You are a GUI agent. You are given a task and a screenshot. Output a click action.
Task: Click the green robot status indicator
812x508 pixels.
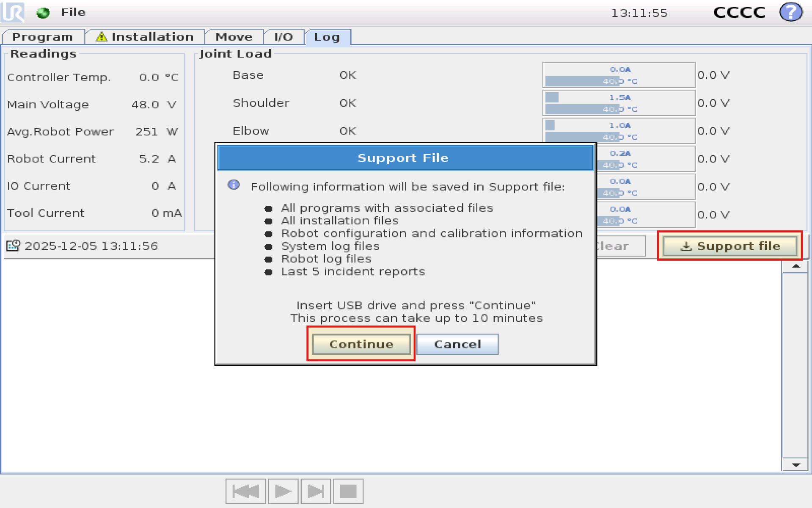pyautogui.click(x=43, y=13)
